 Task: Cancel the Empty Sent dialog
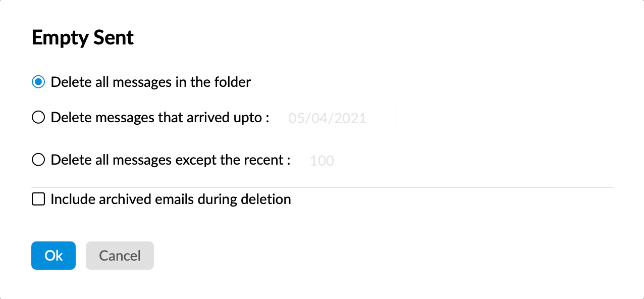pos(120,256)
